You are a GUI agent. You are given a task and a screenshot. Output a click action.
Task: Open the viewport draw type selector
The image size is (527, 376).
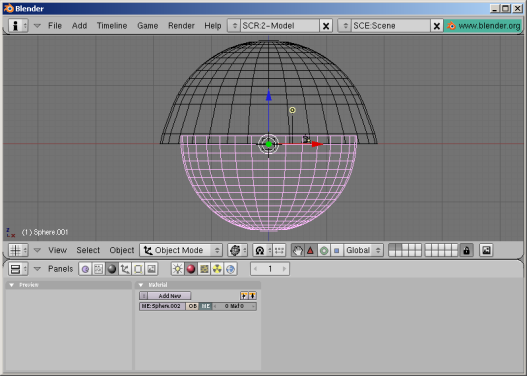point(238,250)
